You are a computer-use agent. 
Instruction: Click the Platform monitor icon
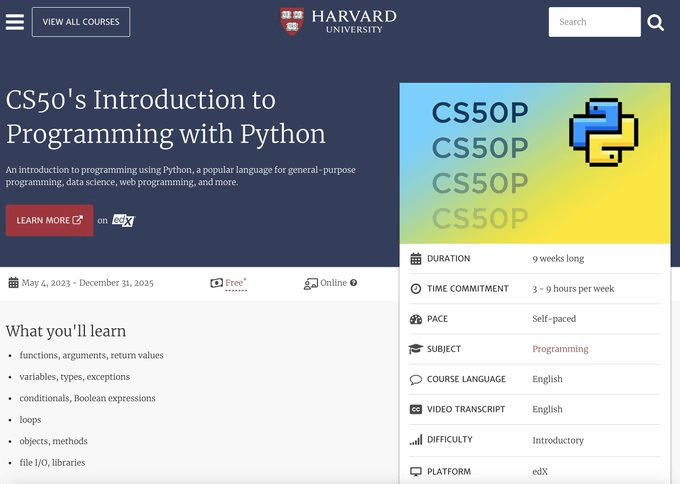coord(415,471)
